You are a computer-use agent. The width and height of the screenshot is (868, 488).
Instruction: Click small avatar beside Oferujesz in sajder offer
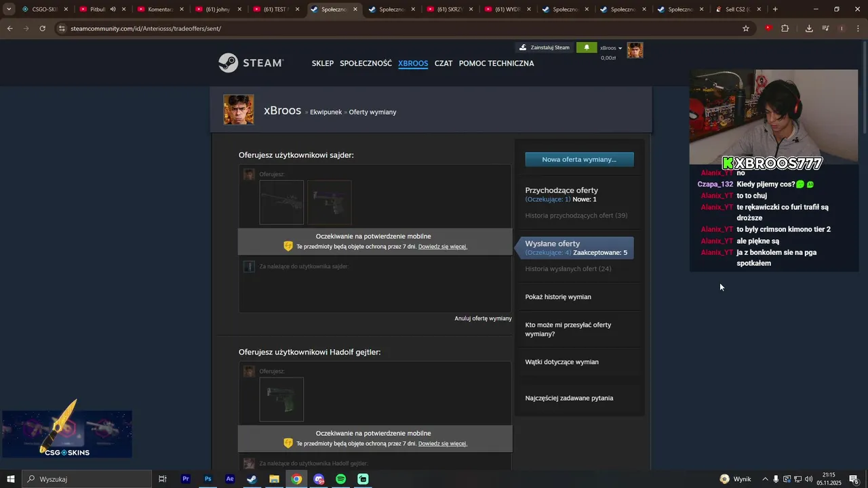pyautogui.click(x=249, y=174)
